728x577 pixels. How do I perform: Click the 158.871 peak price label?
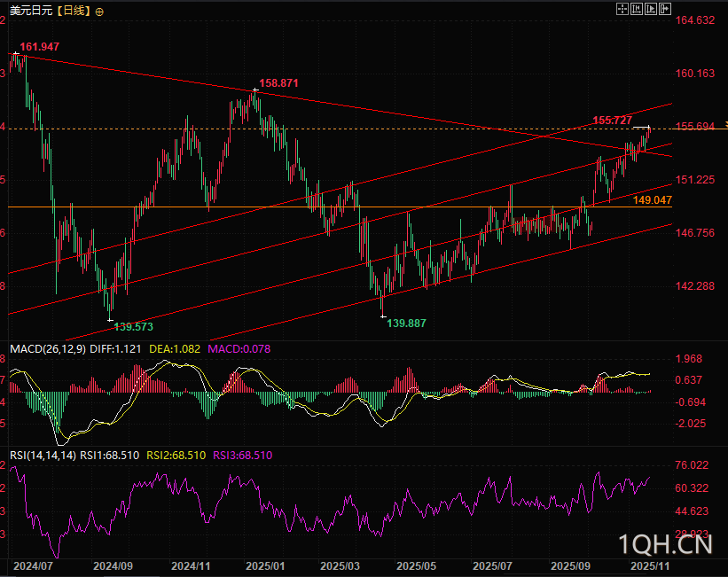(x=278, y=82)
